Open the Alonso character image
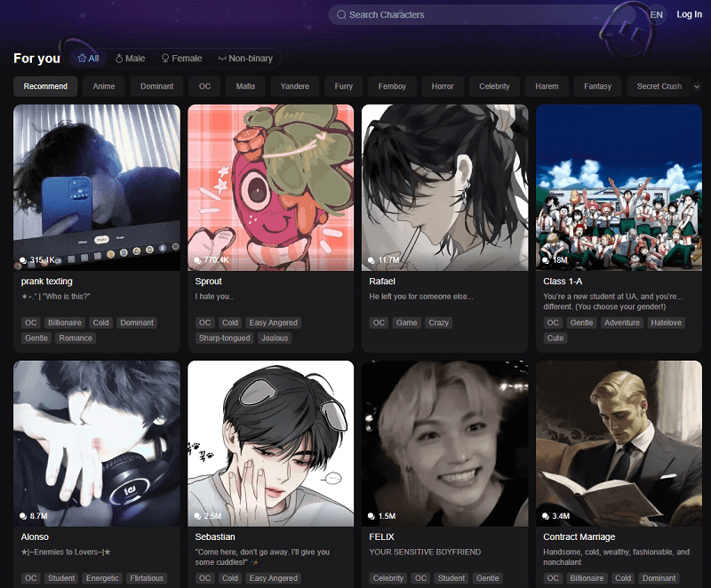Screen dimensions: 711x588 (x=97, y=443)
